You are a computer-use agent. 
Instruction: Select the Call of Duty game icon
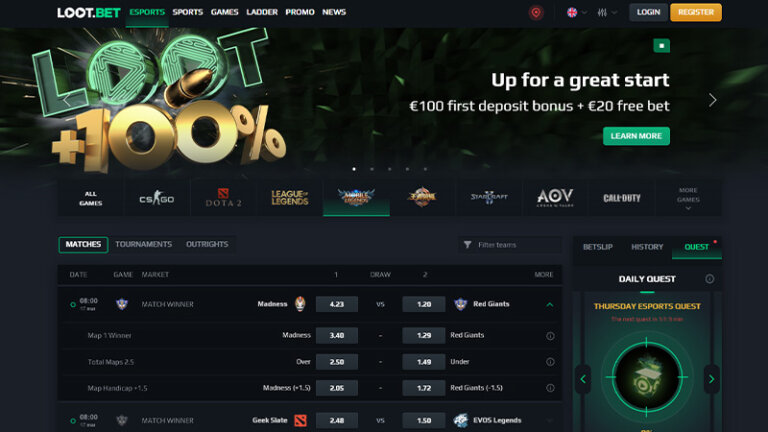622,198
